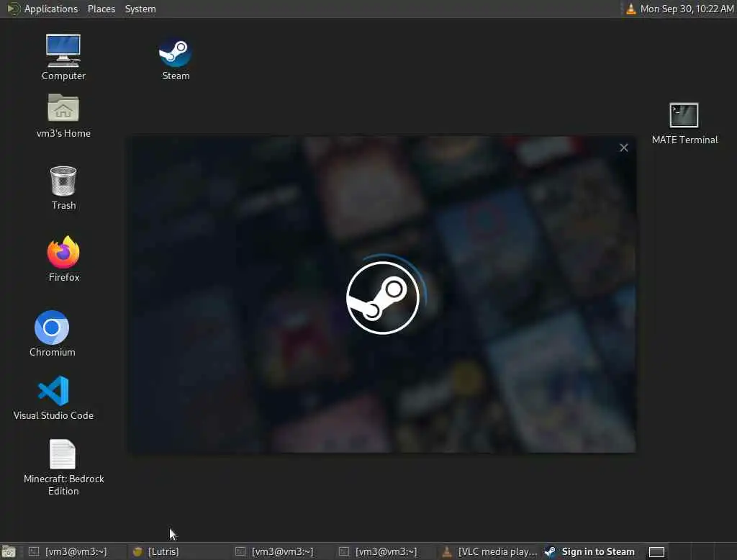Switch to the Lutris taskbar window
The height and width of the screenshot is (560, 737).
point(180,551)
